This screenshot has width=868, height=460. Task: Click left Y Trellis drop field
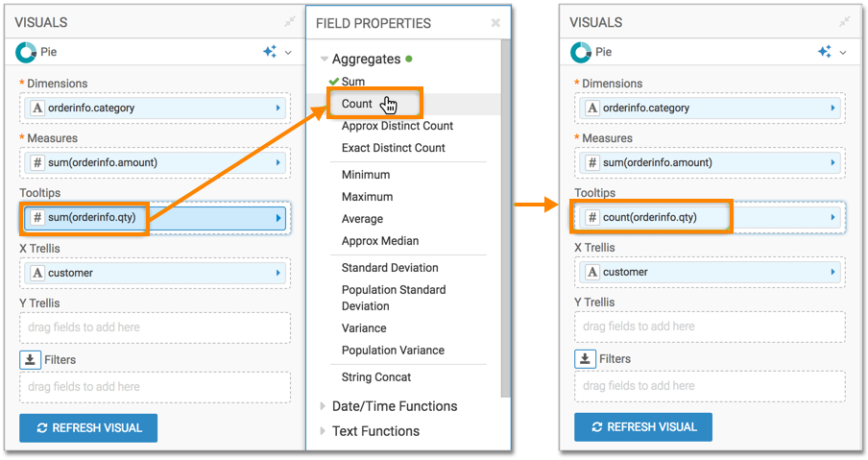click(x=155, y=327)
